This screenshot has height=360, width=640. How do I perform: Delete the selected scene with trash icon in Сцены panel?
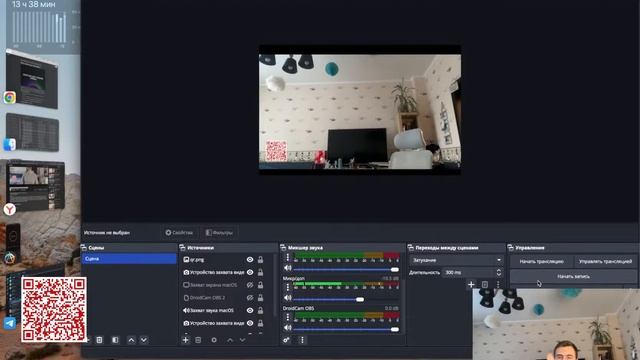point(99,340)
